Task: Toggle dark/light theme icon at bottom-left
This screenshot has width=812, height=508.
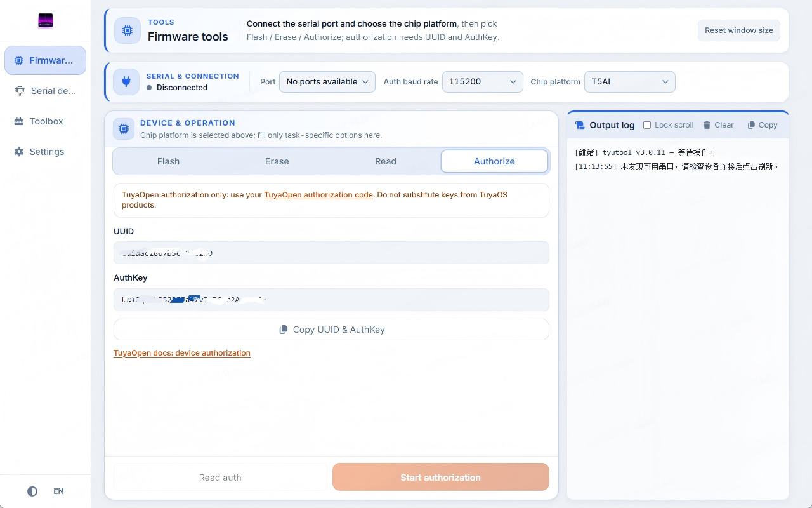Action: click(x=32, y=491)
